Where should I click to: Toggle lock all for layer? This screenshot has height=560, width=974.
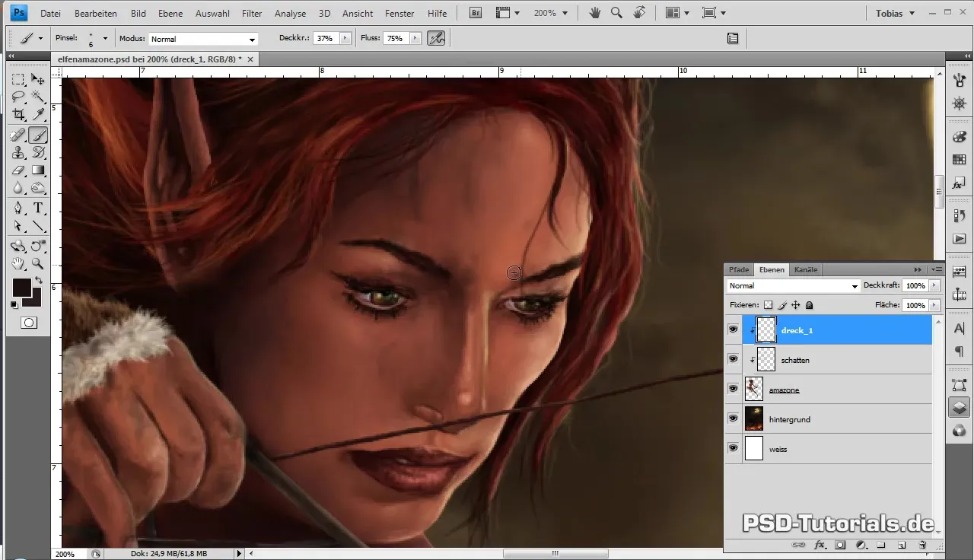[x=810, y=305]
